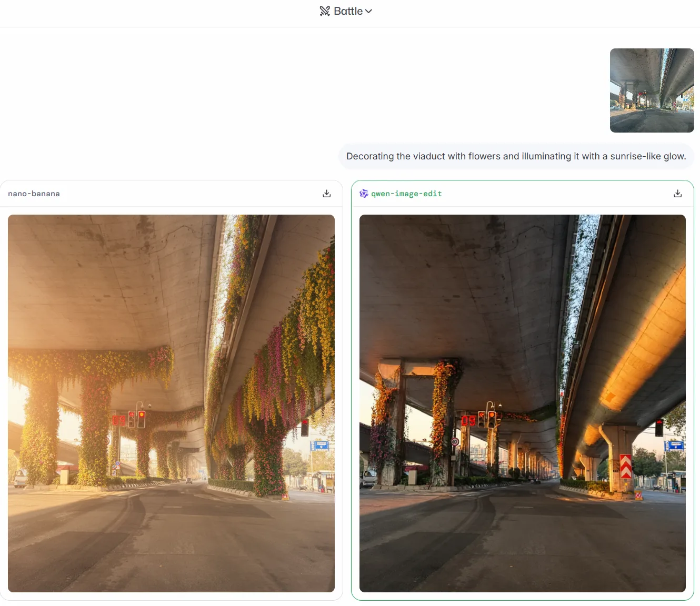Click the crossed swords Battle icon
This screenshot has width=700, height=606.
tap(325, 11)
